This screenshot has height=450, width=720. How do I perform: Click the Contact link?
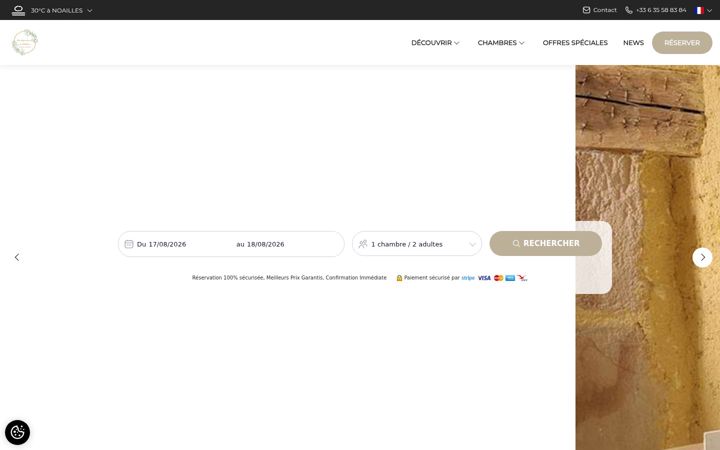tap(604, 10)
